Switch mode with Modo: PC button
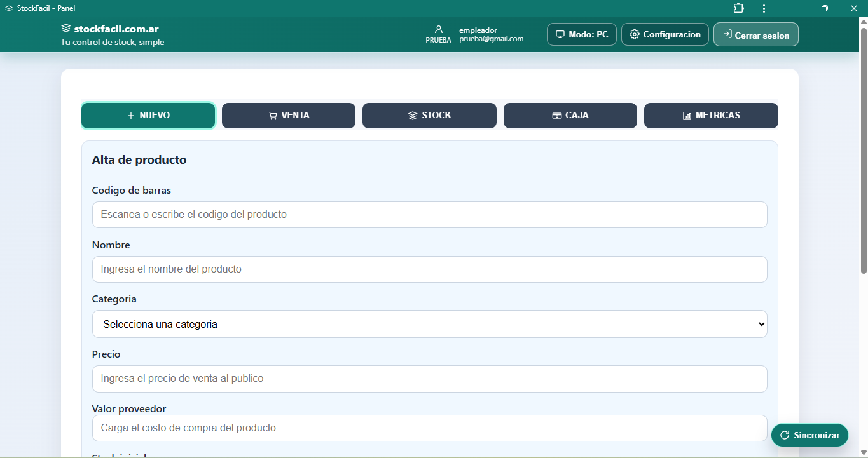 (x=582, y=34)
